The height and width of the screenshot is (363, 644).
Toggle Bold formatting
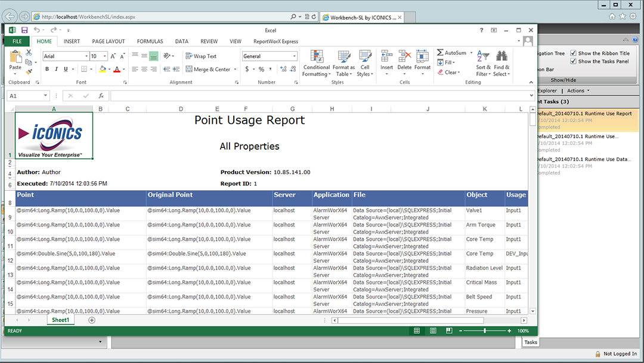pos(48,69)
